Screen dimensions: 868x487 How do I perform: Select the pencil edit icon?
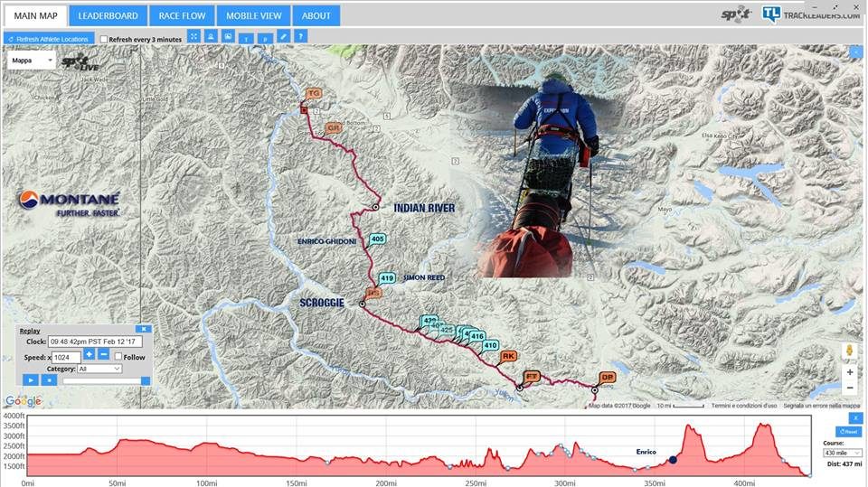click(x=283, y=36)
